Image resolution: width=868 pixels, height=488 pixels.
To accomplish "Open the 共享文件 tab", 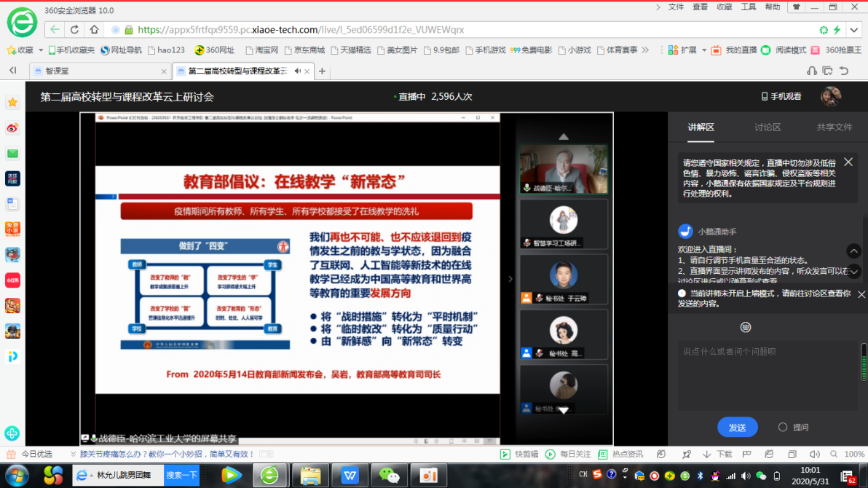I will (x=834, y=127).
